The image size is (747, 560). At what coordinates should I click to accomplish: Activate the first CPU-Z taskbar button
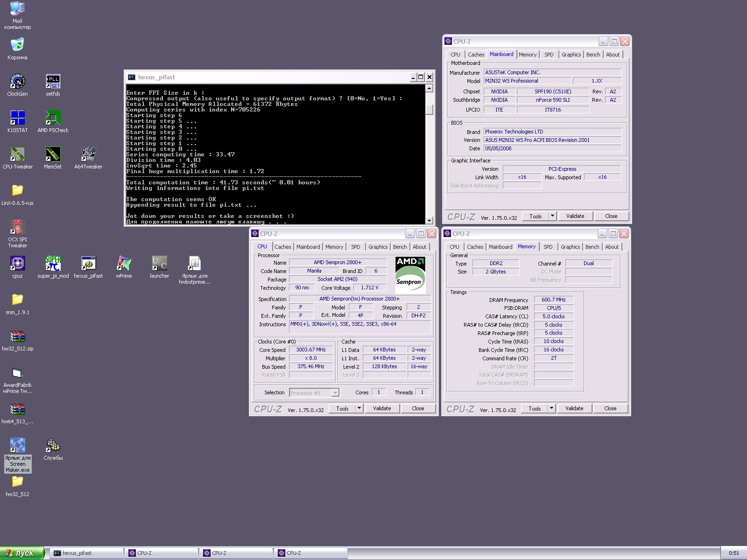[161, 553]
